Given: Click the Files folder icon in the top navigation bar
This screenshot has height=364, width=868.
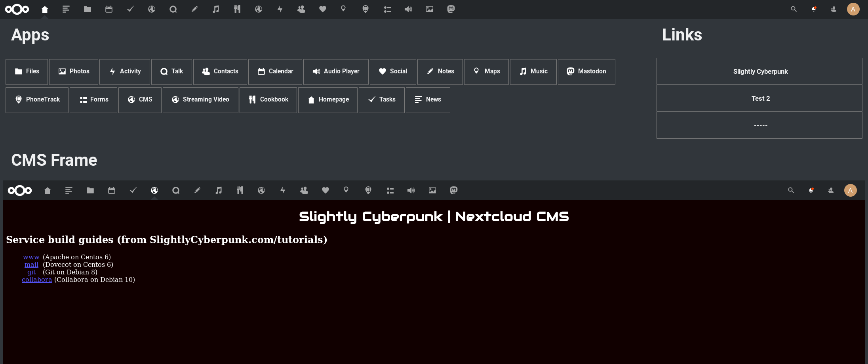Looking at the screenshot, I should click(x=88, y=9).
